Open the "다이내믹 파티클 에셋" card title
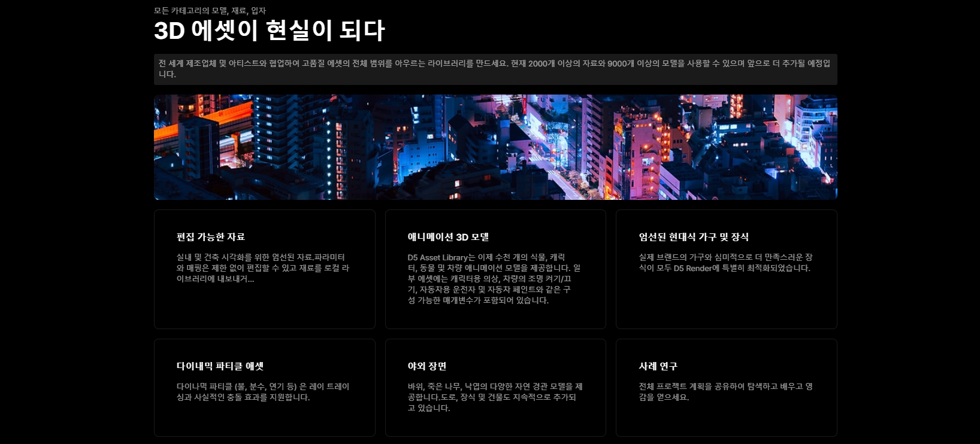 tap(220, 366)
